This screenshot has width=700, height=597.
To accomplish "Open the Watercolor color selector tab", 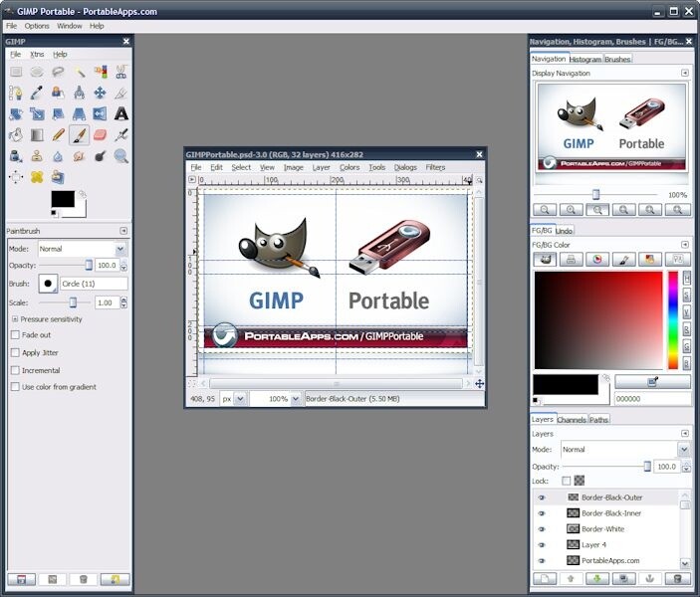I will tap(624, 260).
